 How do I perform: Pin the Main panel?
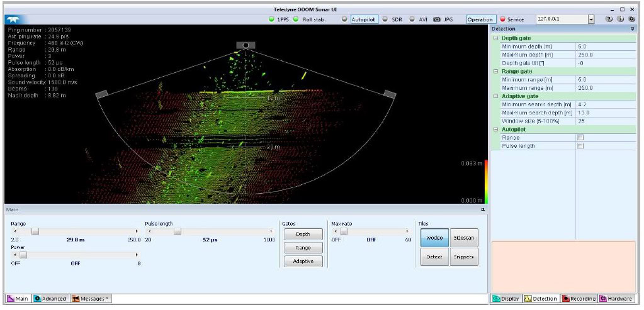tap(483, 209)
